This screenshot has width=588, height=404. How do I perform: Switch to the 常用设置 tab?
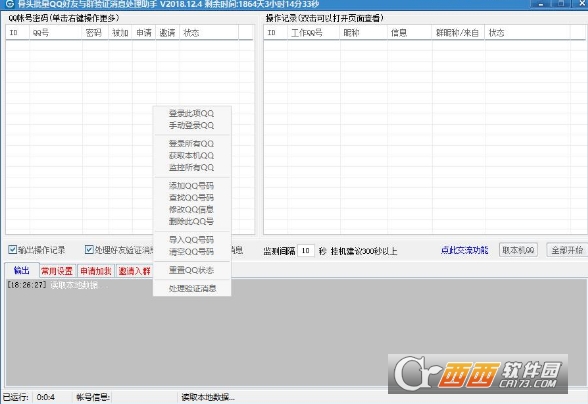point(57,271)
